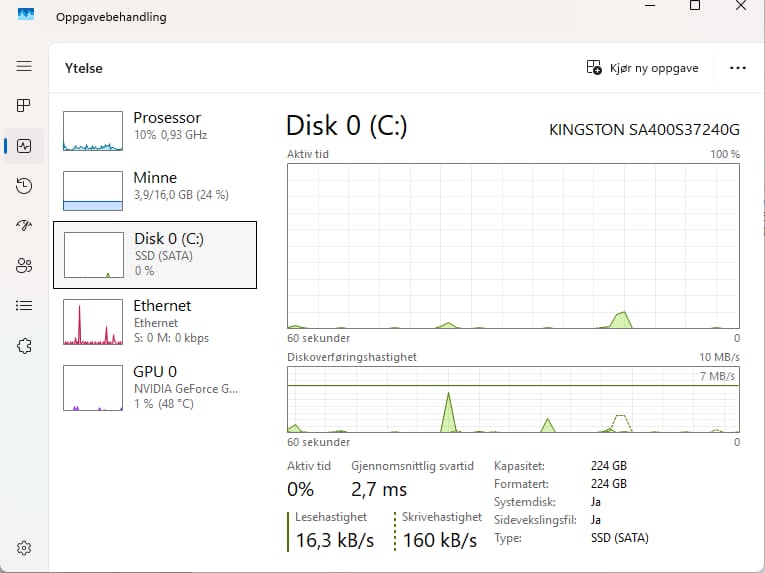Run new task via Kjør ny oppgave
The width and height of the screenshot is (765, 573).
point(643,68)
